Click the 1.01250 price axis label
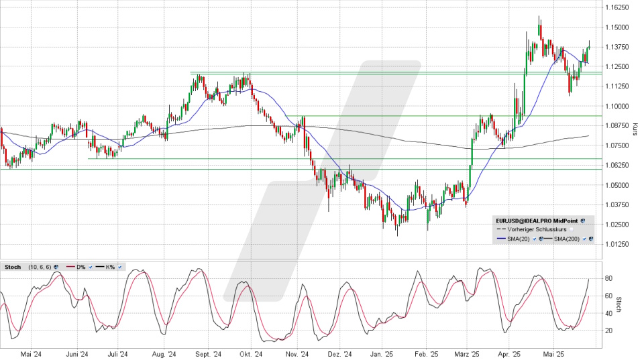Viewport: 644px width, 362px height. click(617, 244)
